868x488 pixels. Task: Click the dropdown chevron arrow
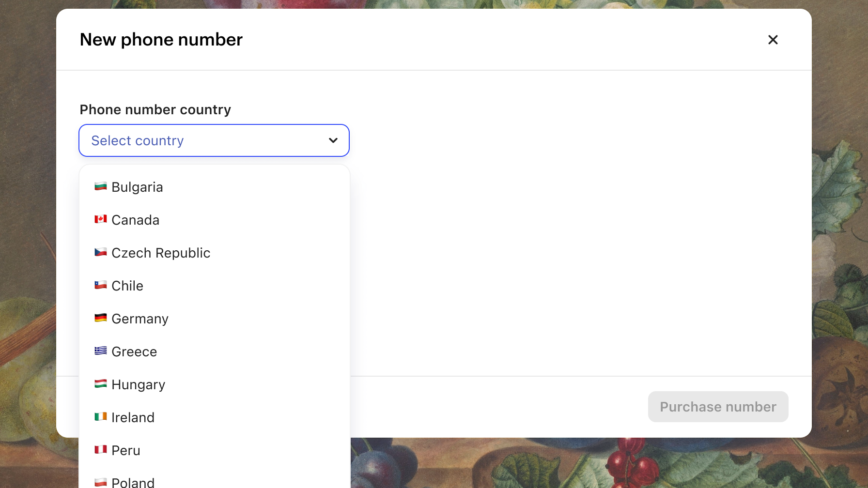point(333,140)
